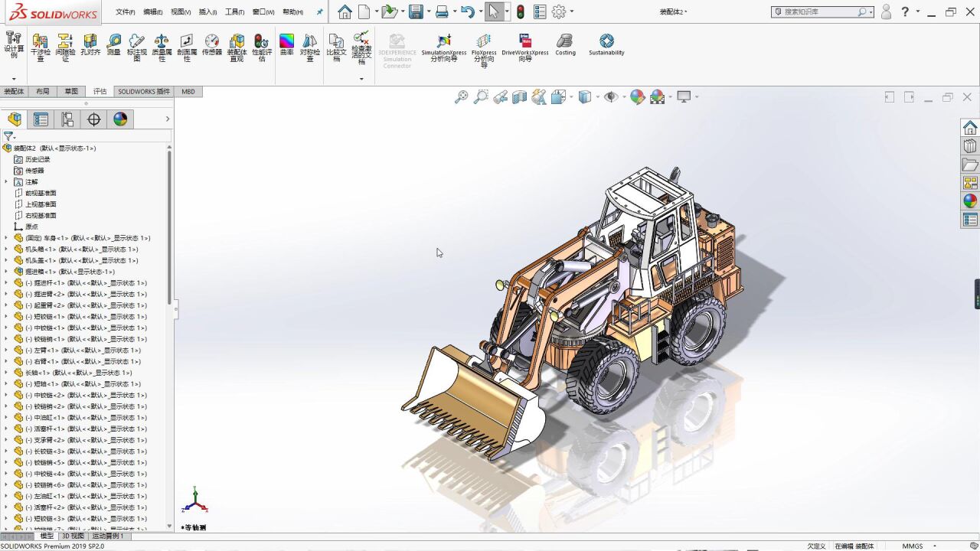Open the 工具 tools menu
980x551 pixels.
click(234, 12)
